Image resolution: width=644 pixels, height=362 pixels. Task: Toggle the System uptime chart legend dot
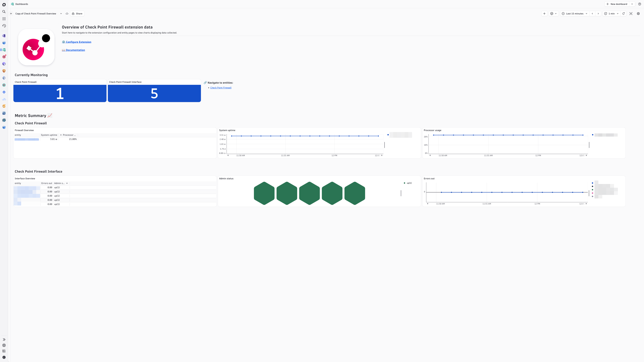click(388, 135)
